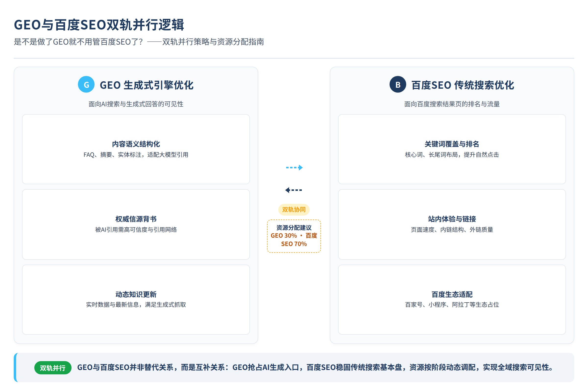Click the dark left-pointing dashed arrow
The width and height of the screenshot is (588, 392).
click(294, 190)
